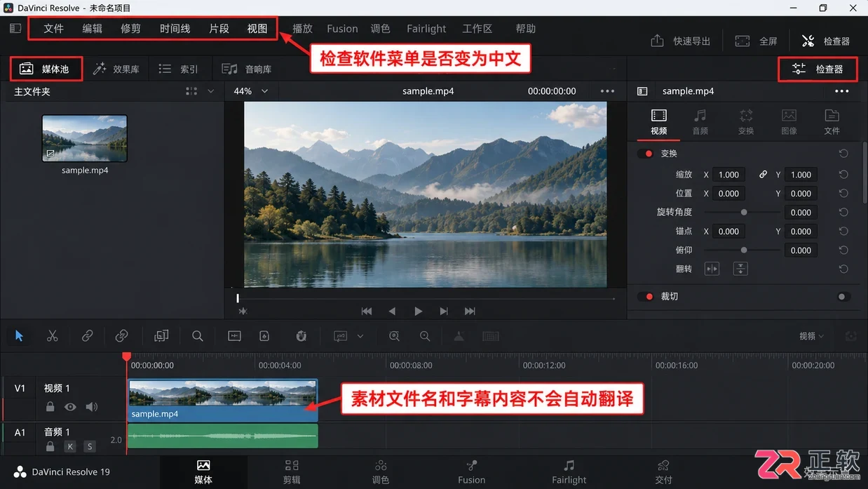Toggle the lock on video track V1
The height and width of the screenshot is (489, 868).
(50, 407)
